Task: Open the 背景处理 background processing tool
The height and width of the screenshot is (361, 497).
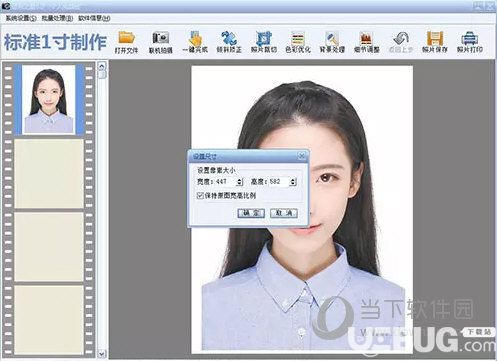Action: pos(332,42)
